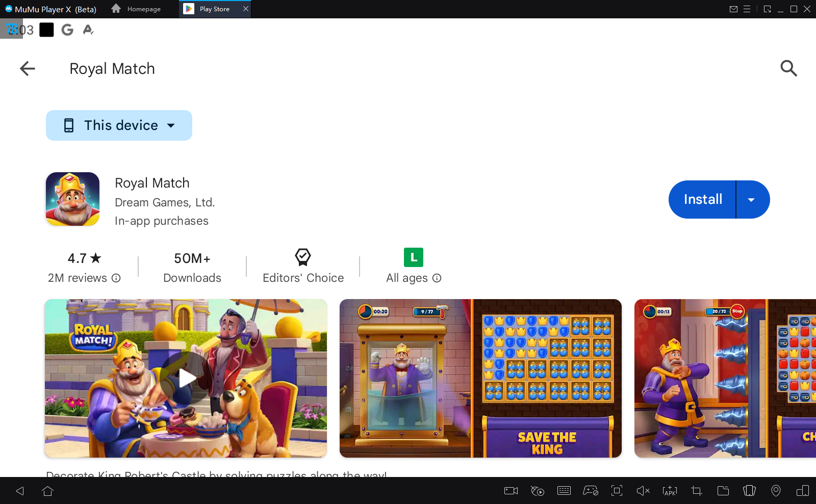This screenshot has width=816, height=504.
Task: Click the shake device icon
Action: tap(750, 491)
